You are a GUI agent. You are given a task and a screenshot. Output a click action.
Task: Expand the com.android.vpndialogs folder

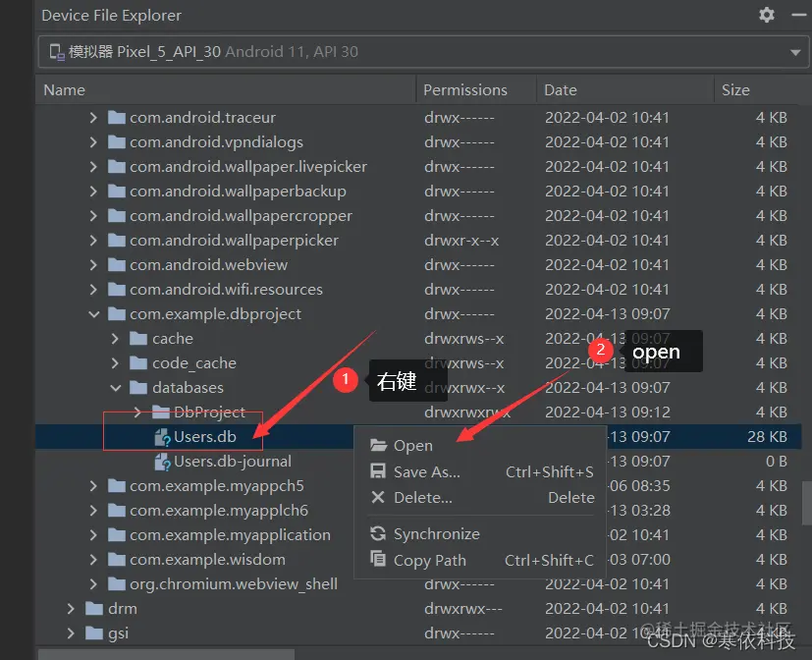click(x=93, y=142)
